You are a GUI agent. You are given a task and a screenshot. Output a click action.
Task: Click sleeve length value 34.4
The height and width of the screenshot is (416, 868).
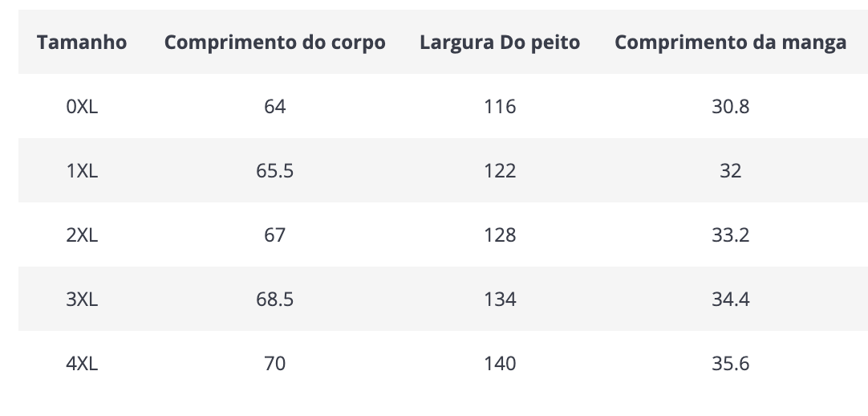pyautogui.click(x=730, y=299)
